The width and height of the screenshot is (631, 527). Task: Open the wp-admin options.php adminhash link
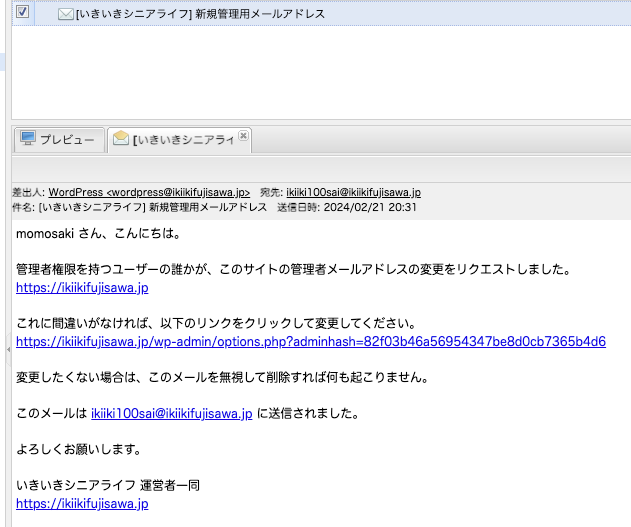[311, 342]
